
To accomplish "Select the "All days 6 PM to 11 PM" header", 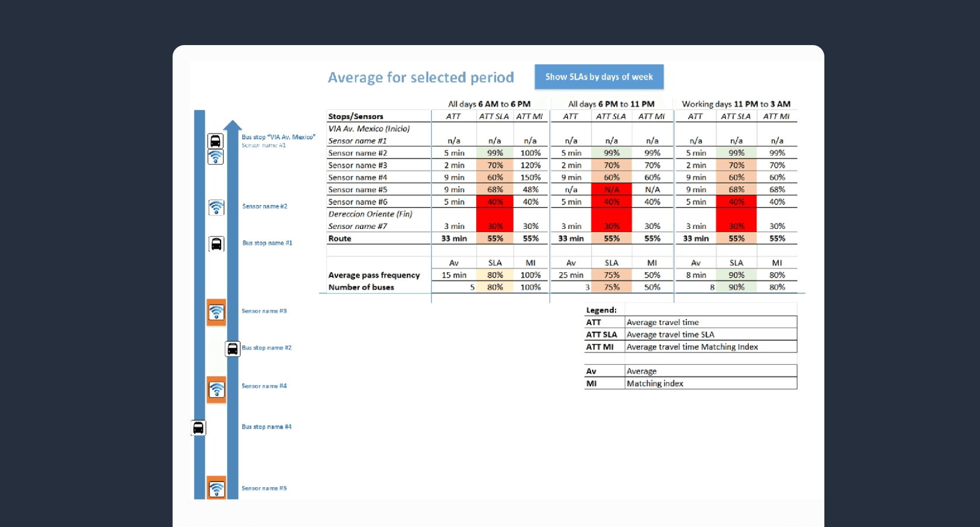I will 611,104.
